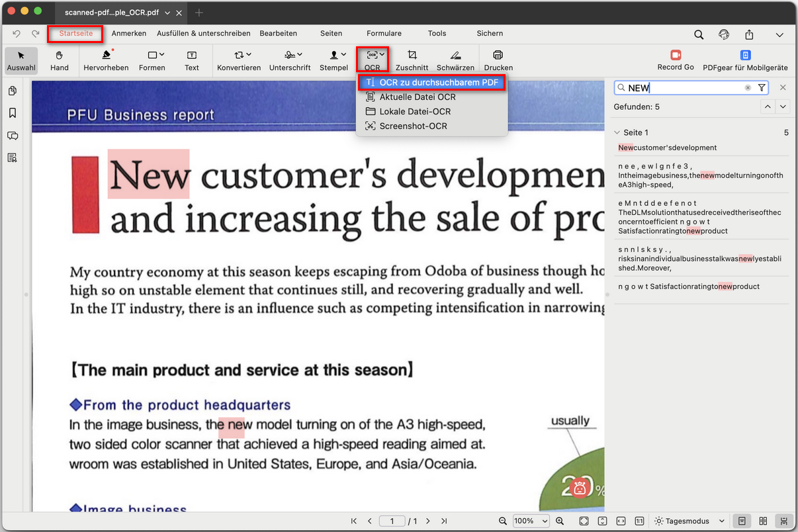Choose Screenshot-OCR from the menu

tap(413, 126)
